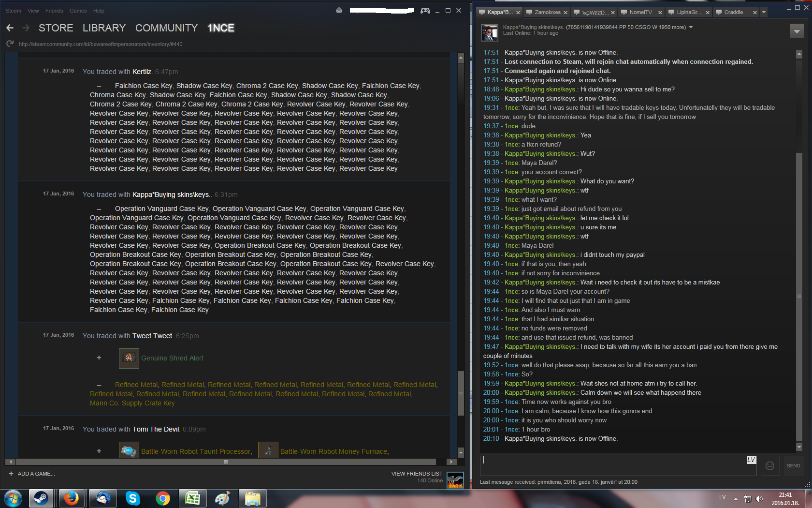Open the chat options dropdown button
The image size is (812, 508).
[797, 31]
